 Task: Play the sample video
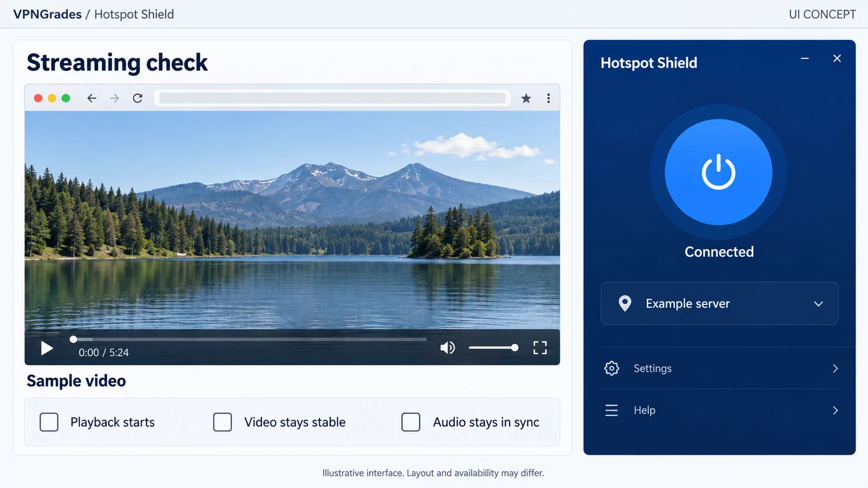pos(47,348)
